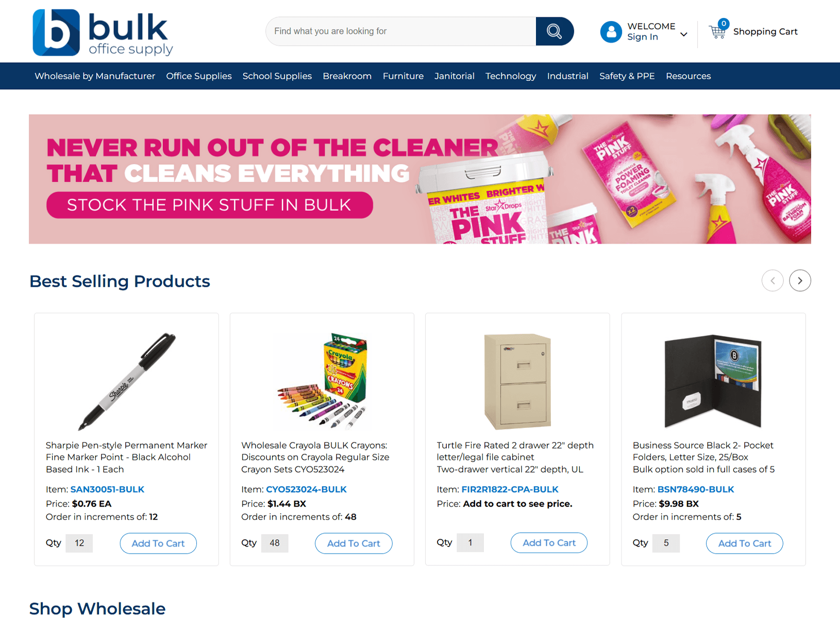Open the Office Supplies menu
The image size is (840, 618).
click(199, 76)
